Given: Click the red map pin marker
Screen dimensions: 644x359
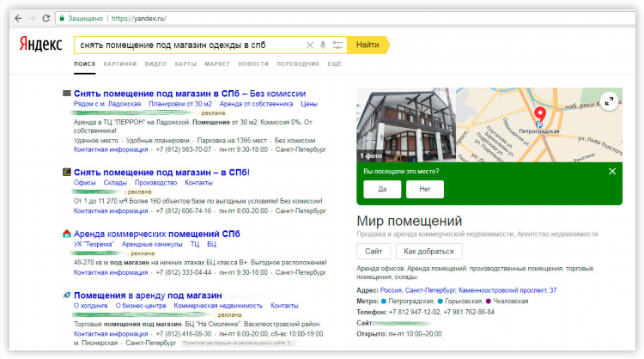Looking at the screenshot, I should [x=540, y=115].
